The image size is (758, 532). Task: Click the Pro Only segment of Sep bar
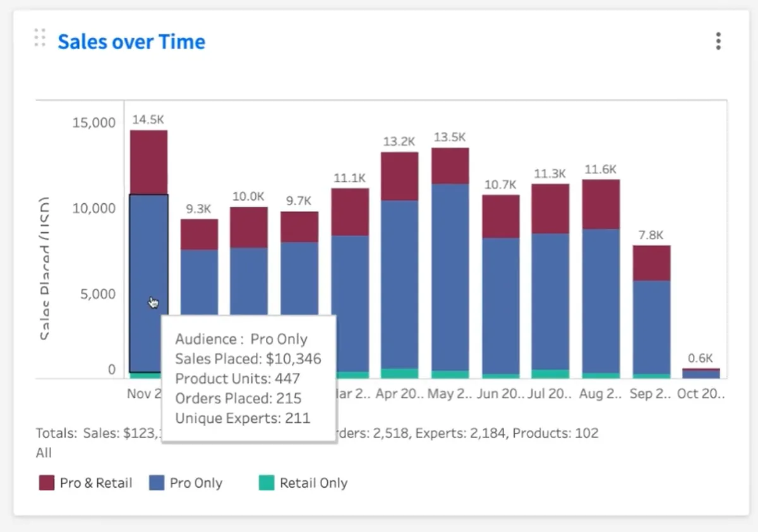(651, 328)
